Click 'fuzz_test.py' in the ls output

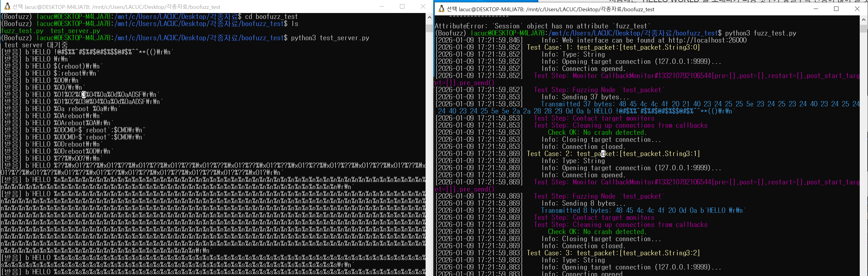point(22,31)
